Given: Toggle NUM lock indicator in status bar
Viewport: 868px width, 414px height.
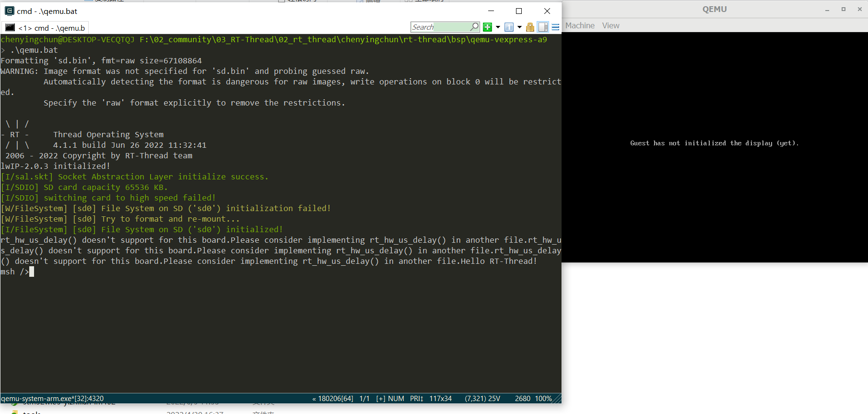Looking at the screenshot, I should (x=396, y=399).
